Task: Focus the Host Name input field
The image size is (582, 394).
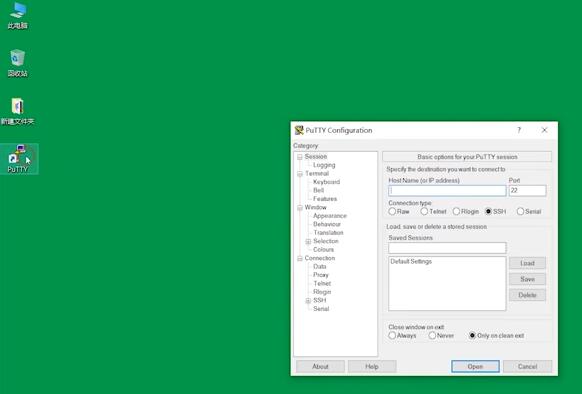Action: coord(447,191)
